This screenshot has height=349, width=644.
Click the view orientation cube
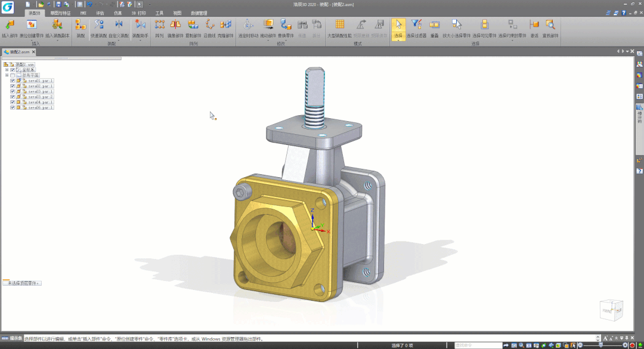(612, 310)
